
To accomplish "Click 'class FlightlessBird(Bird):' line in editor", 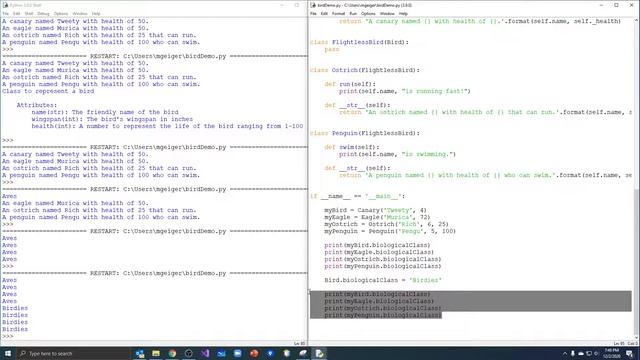I will (359, 42).
